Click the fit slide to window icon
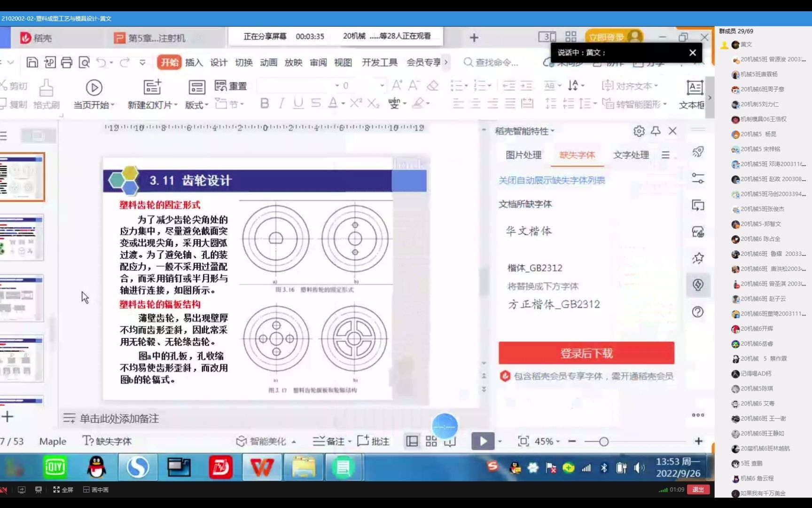 (x=523, y=441)
